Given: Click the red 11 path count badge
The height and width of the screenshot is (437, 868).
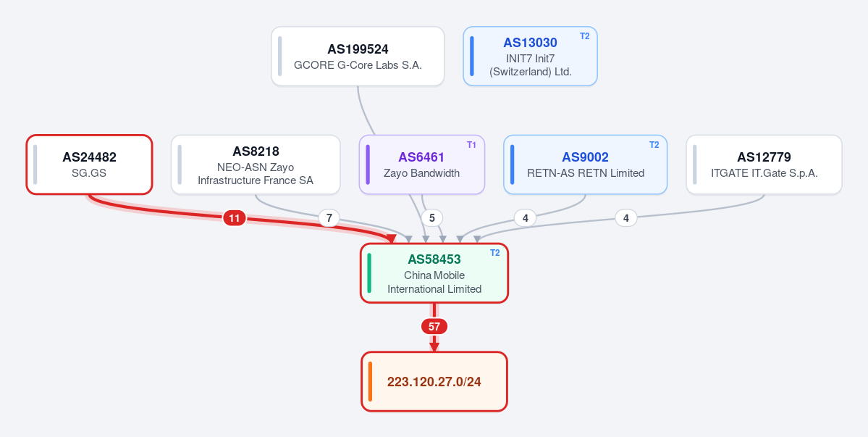Looking at the screenshot, I should 234,218.
